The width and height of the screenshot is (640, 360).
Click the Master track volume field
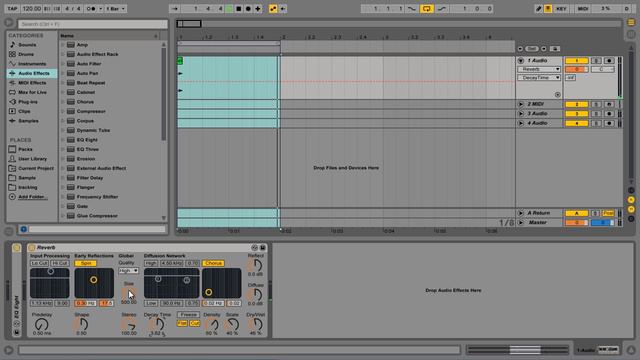point(576,223)
